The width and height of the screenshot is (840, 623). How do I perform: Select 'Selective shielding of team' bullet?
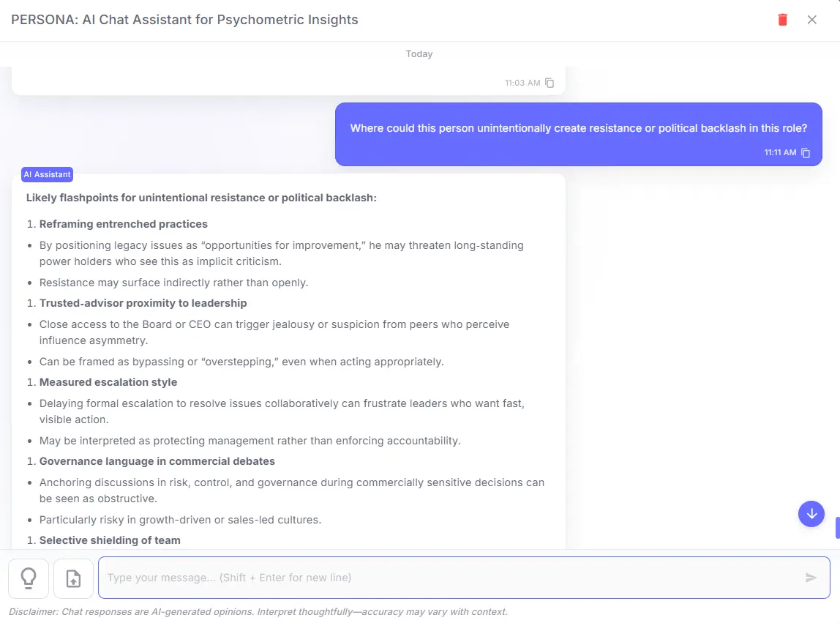(x=110, y=540)
